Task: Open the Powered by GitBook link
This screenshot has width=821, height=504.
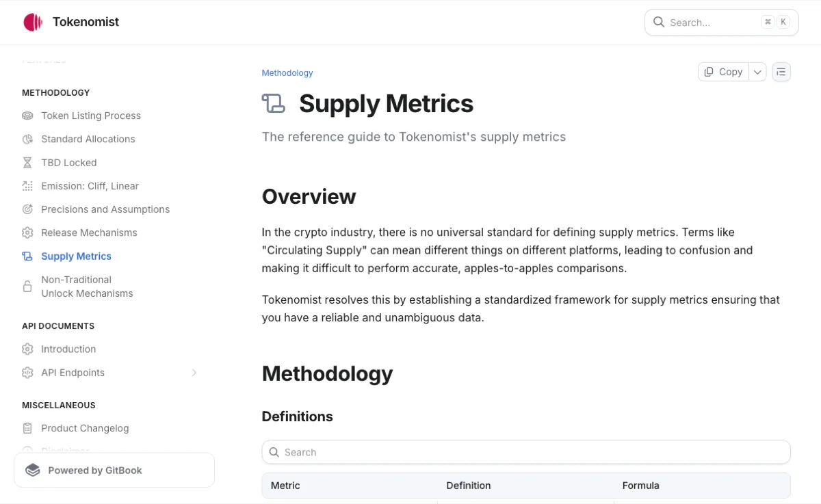Action: tap(114, 470)
